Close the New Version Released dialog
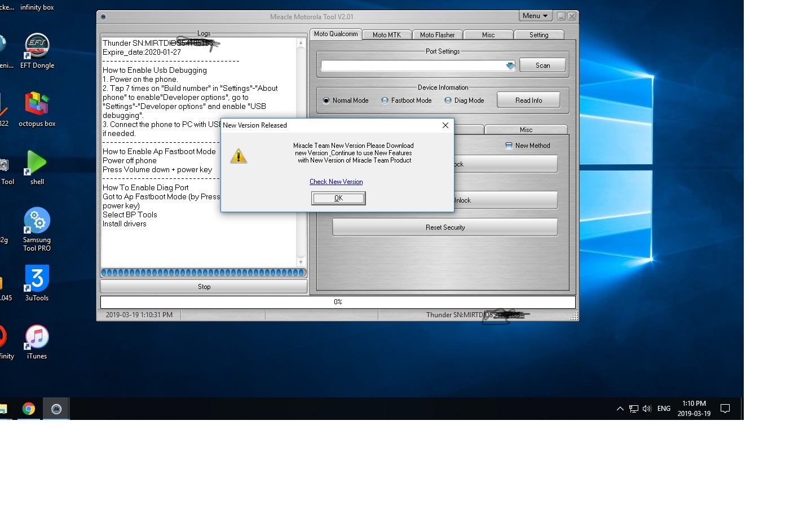Image resolution: width=812 pixels, height=508 pixels. (445, 125)
